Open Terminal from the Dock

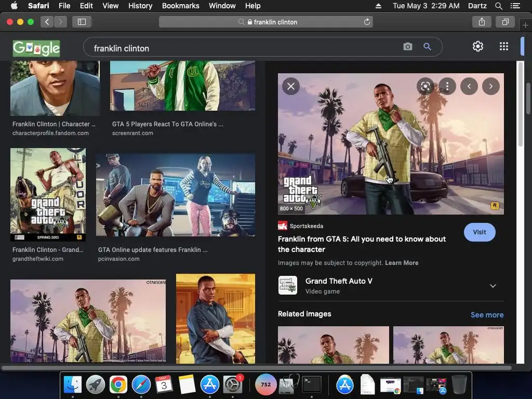312,385
